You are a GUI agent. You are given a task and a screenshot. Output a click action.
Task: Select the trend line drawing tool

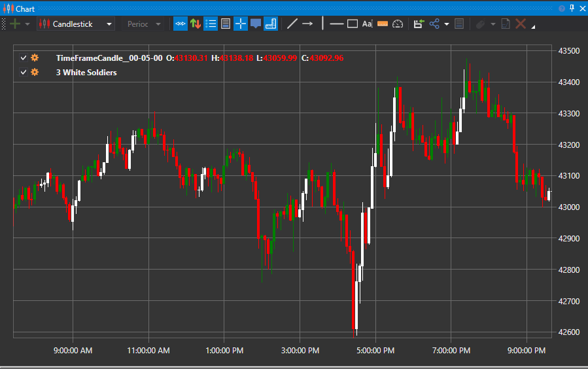292,24
